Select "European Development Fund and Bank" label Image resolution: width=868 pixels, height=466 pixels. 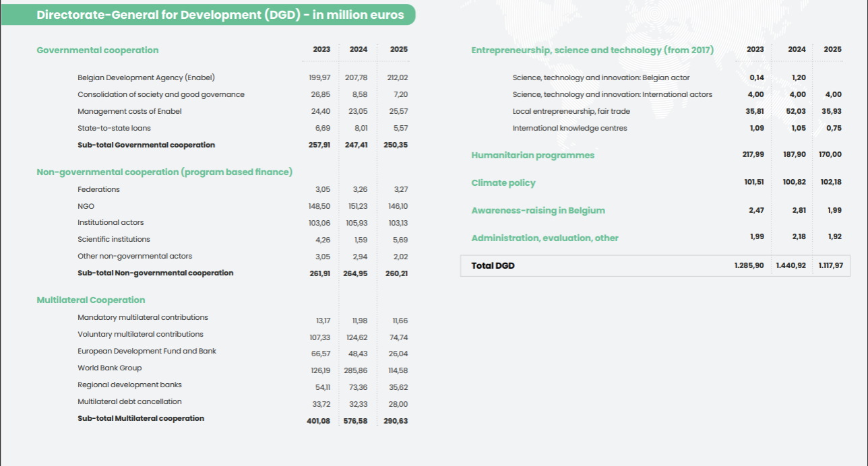(147, 351)
